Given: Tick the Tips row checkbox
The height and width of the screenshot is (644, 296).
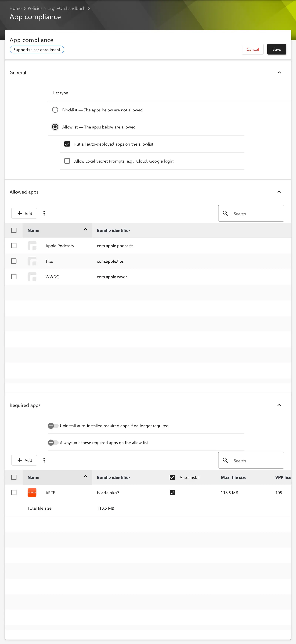Looking at the screenshot, I should click(14, 261).
